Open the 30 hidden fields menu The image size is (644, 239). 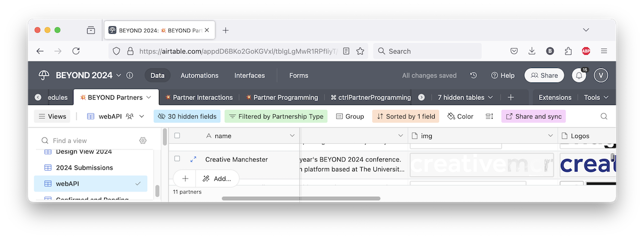tap(187, 116)
